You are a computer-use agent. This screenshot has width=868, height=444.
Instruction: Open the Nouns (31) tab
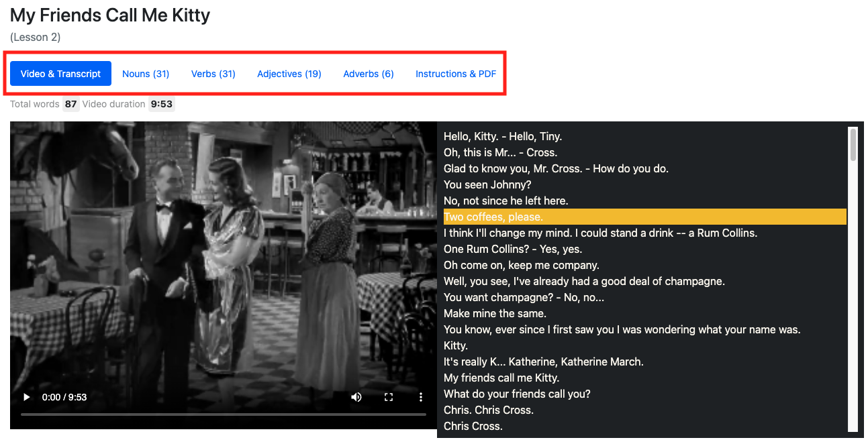(146, 74)
